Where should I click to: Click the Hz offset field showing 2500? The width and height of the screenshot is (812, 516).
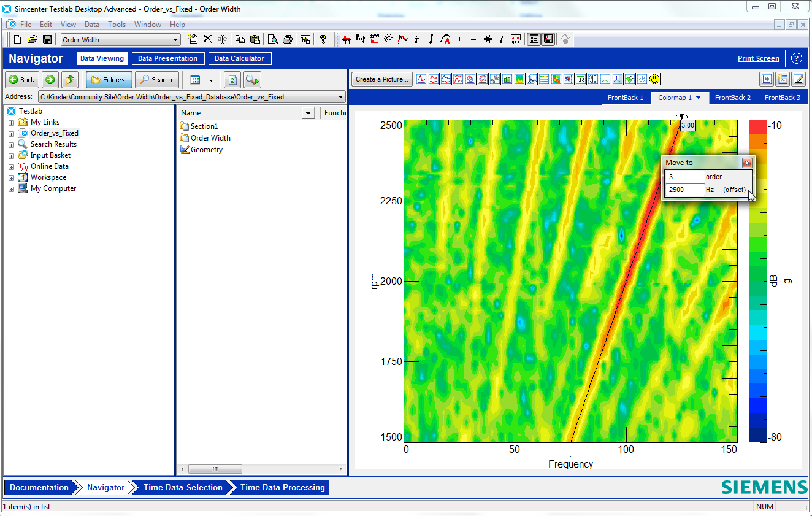click(x=684, y=190)
